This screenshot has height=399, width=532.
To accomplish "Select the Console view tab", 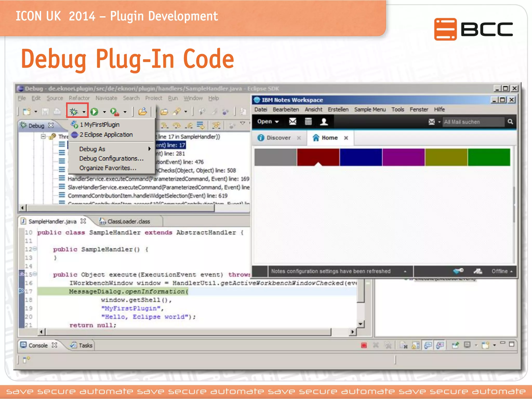I will (38, 345).
